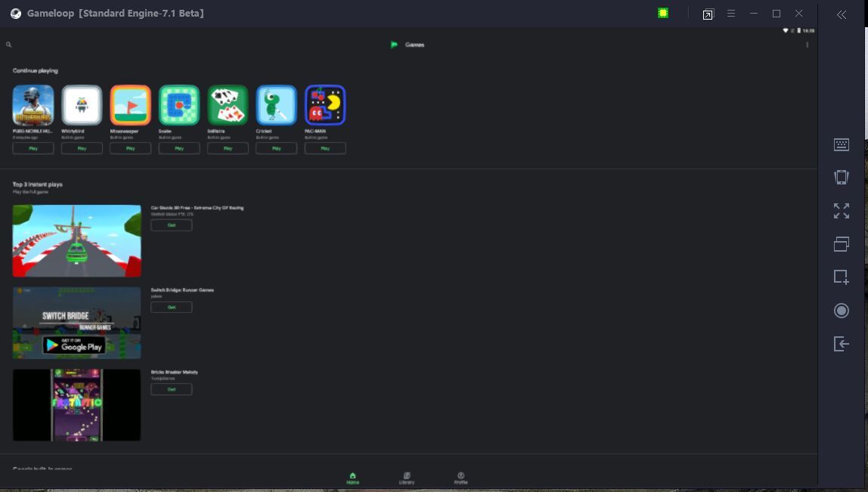Click the exit arrow icon in sidebar
868x492 pixels.
(842, 344)
